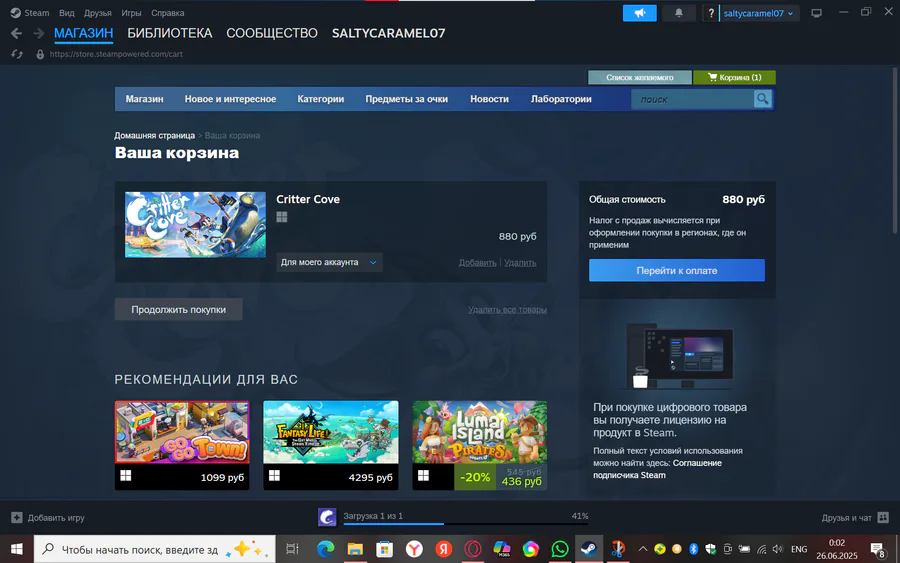Open File Explorer from taskbar
This screenshot has height=563, width=900.
pyautogui.click(x=355, y=549)
